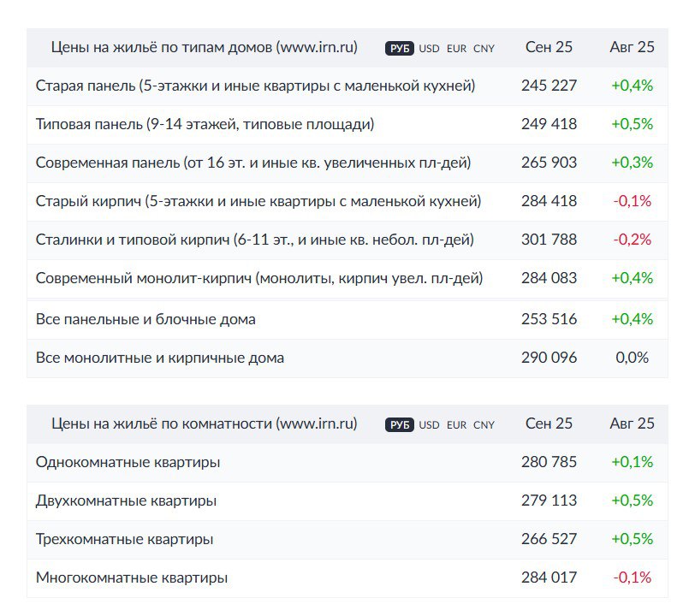Click the Двухкомнатные квартиры label
This screenshot has height=616, width=695.
(126, 500)
